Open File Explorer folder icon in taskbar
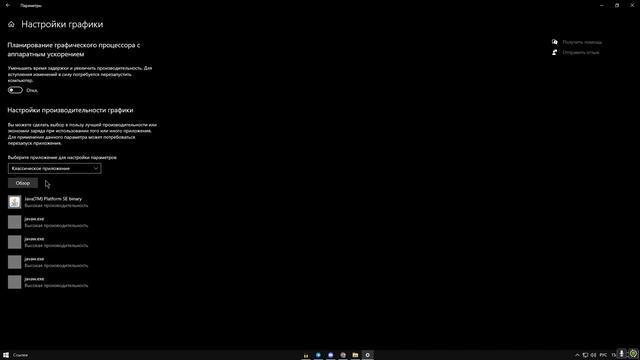Image resolution: width=640 pixels, height=360 pixels. (x=355, y=355)
